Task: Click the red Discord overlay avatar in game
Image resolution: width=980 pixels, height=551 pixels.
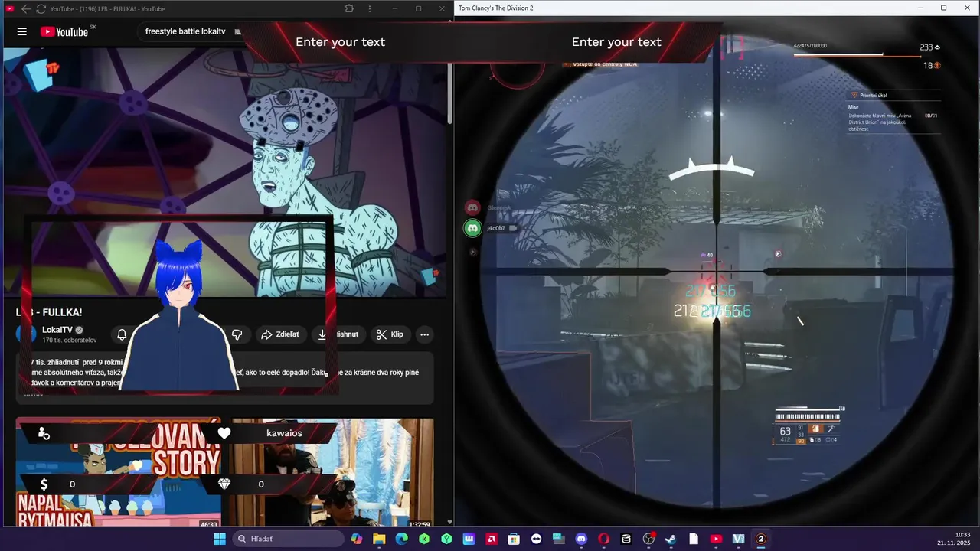Action: coord(473,207)
